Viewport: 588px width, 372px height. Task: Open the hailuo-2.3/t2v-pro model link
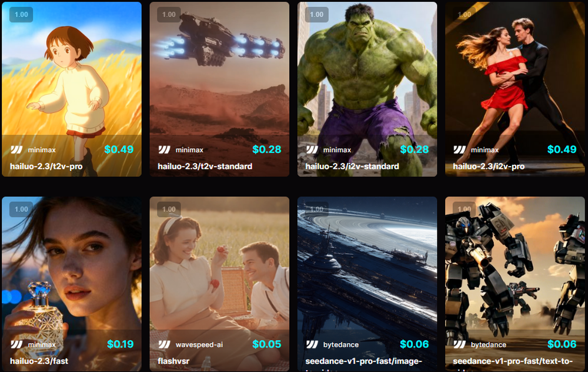(46, 167)
